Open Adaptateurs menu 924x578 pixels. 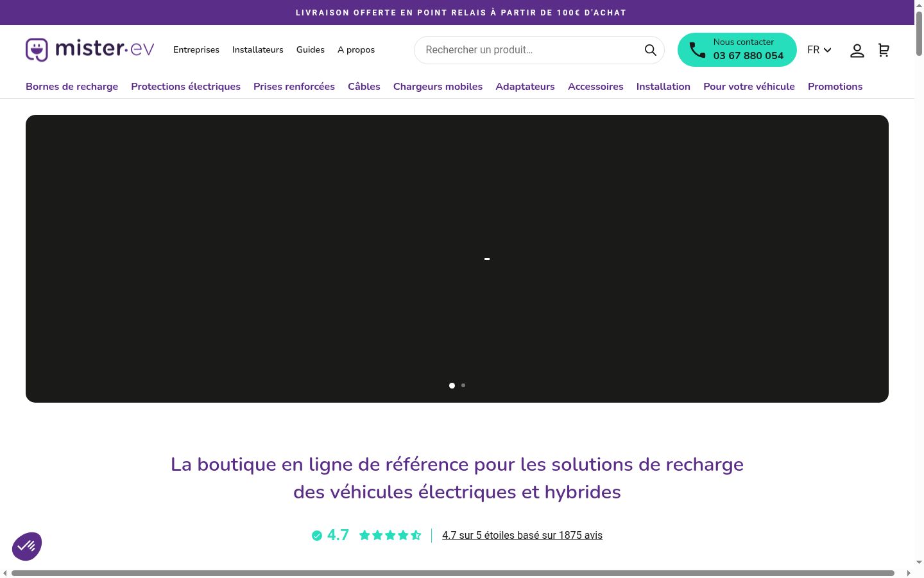tap(525, 87)
